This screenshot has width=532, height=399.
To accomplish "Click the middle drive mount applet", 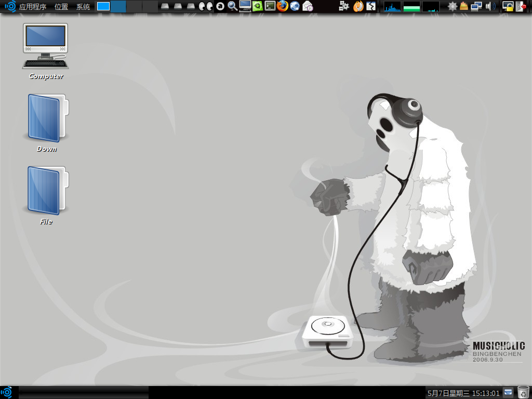I will [x=178, y=6].
